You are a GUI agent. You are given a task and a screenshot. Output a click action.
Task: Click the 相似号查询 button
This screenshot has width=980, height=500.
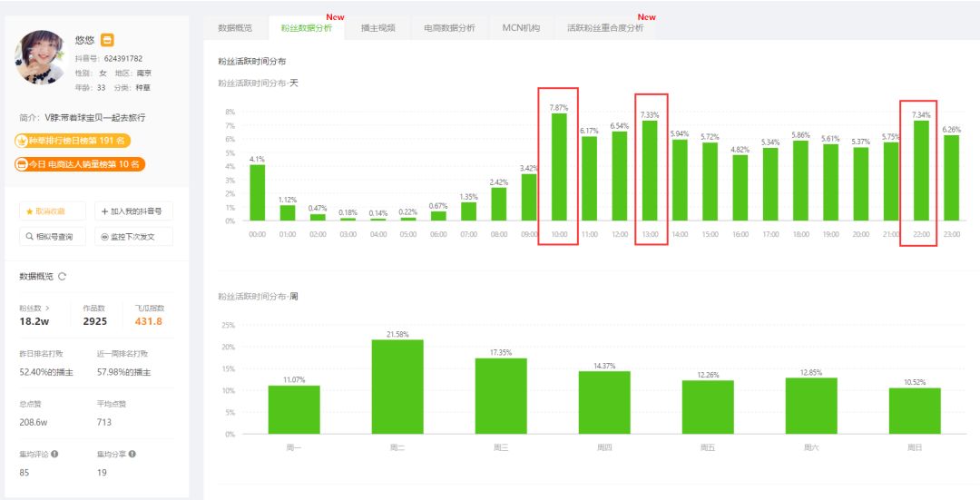pos(53,237)
